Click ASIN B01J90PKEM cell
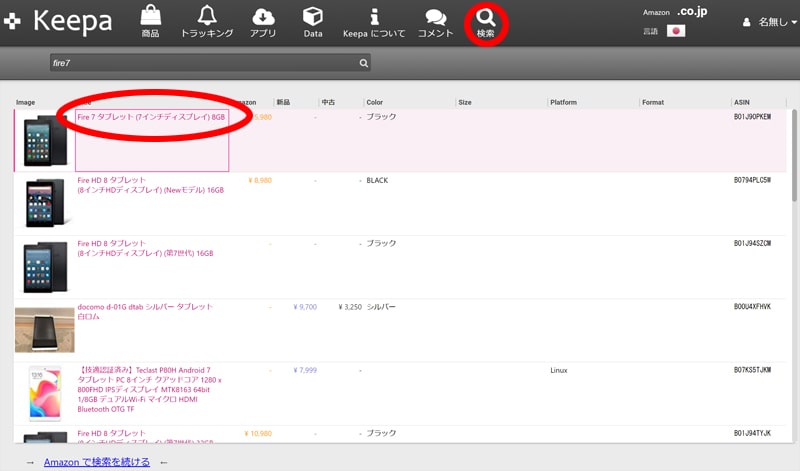The height and width of the screenshot is (471, 800). 753,117
